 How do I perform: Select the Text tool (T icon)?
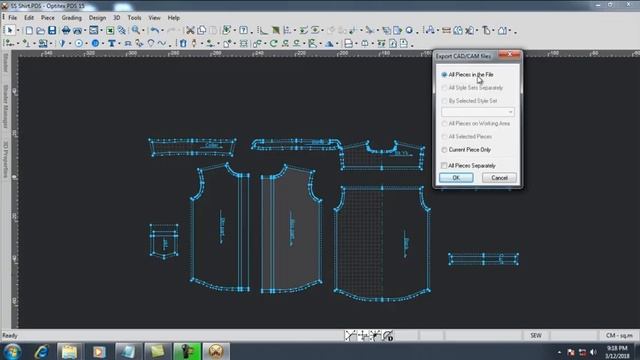click(111, 43)
